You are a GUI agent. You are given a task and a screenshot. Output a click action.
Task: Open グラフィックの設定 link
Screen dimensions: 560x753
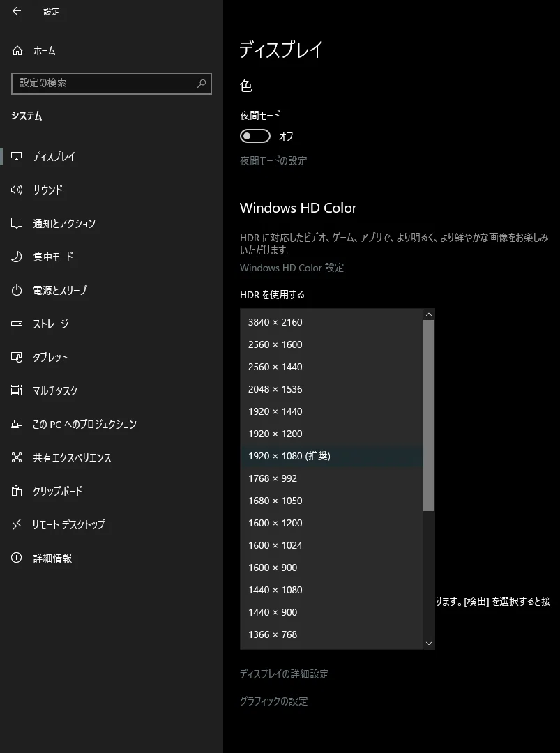(x=274, y=701)
